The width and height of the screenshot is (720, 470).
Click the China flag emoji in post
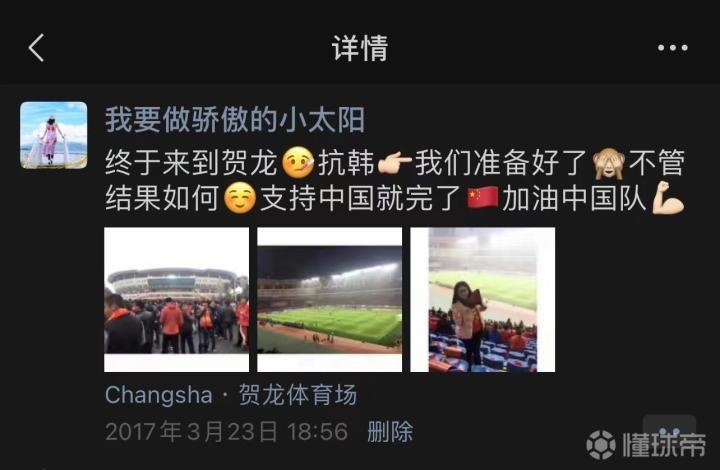click(x=483, y=199)
